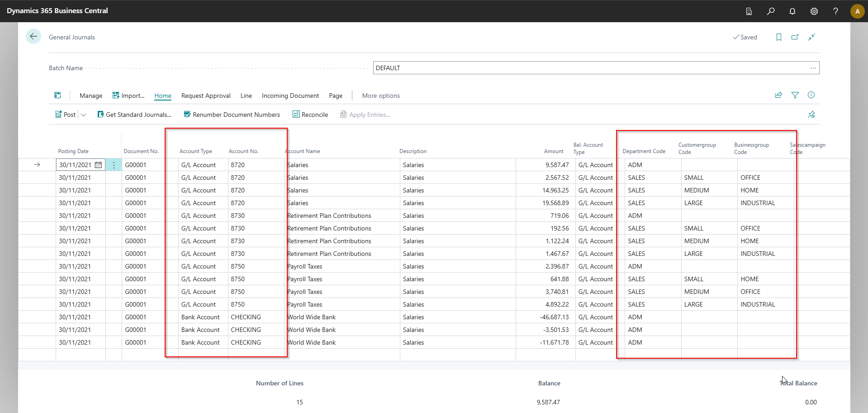Click the 2,396.87 amount cell
This screenshot has width=868, height=413.
pyautogui.click(x=545, y=266)
